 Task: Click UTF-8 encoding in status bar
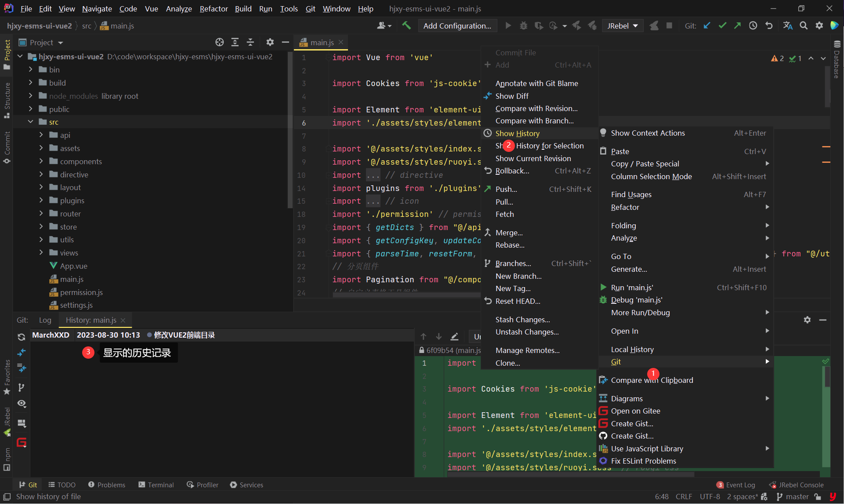click(x=710, y=497)
